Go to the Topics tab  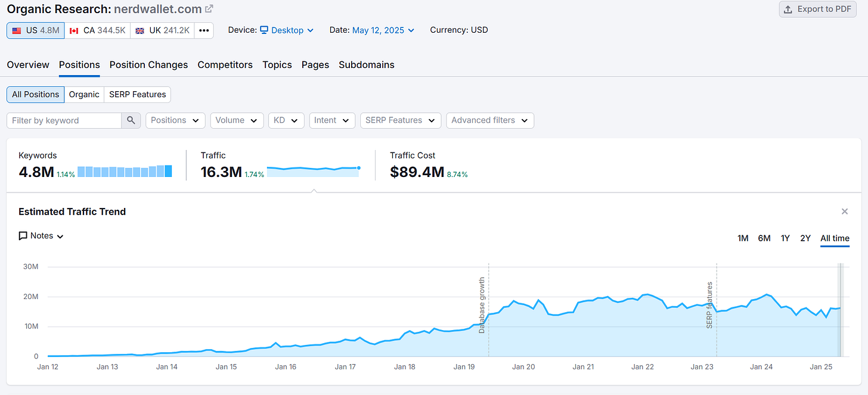277,65
